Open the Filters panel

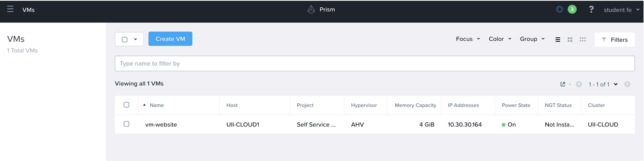click(x=615, y=40)
